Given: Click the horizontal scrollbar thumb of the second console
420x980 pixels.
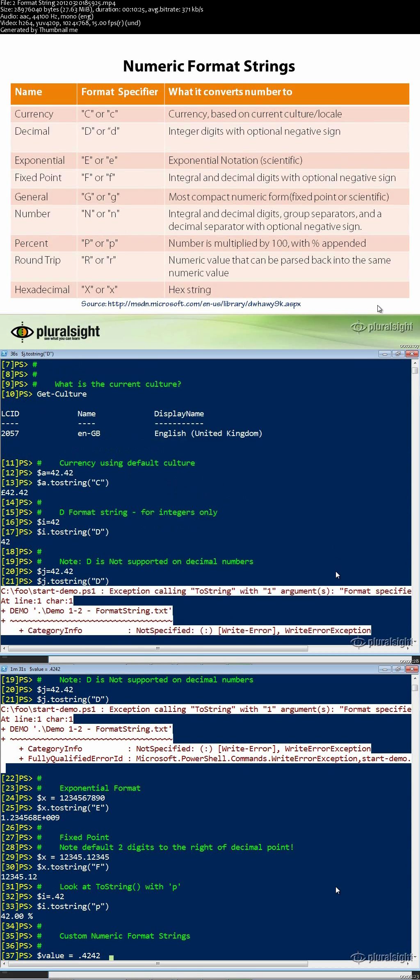Looking at the screenshot, I should 158,964.
